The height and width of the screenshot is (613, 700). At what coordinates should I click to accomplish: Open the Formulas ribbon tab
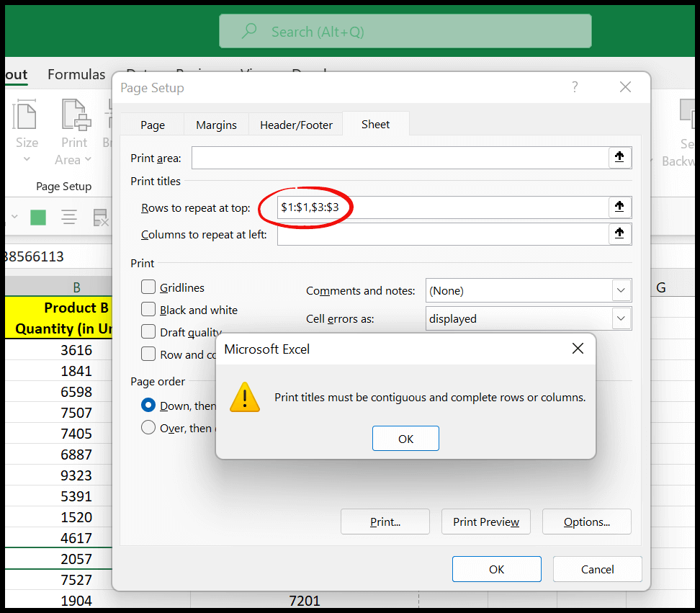click(76, 74)
